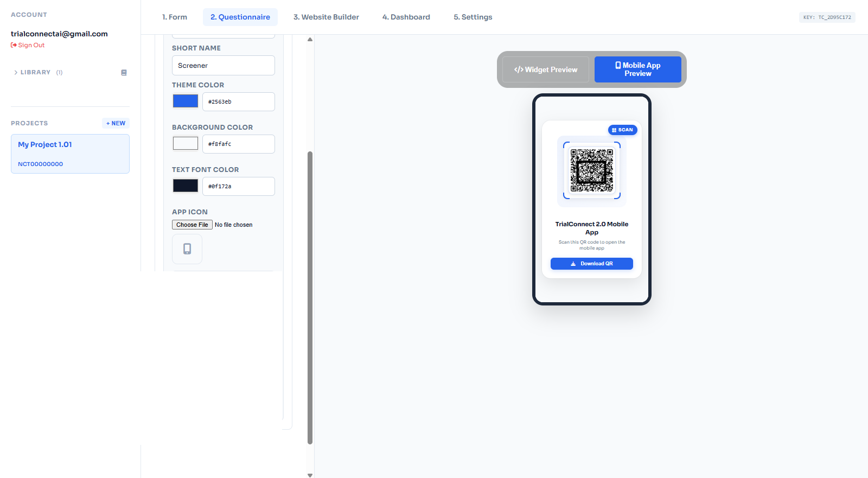This screenshot has height=478, width=868.
Task: Open the text font color swatch
Action: pos(186,186)
